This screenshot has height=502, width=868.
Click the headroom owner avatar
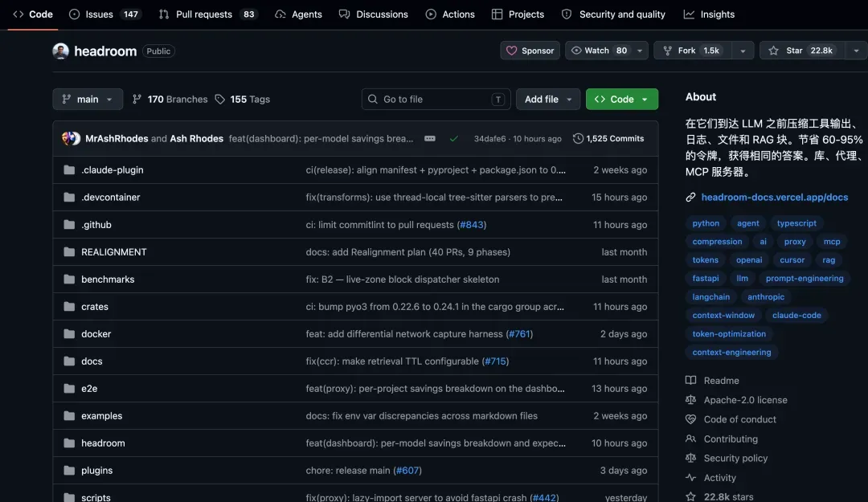point(61,51)
